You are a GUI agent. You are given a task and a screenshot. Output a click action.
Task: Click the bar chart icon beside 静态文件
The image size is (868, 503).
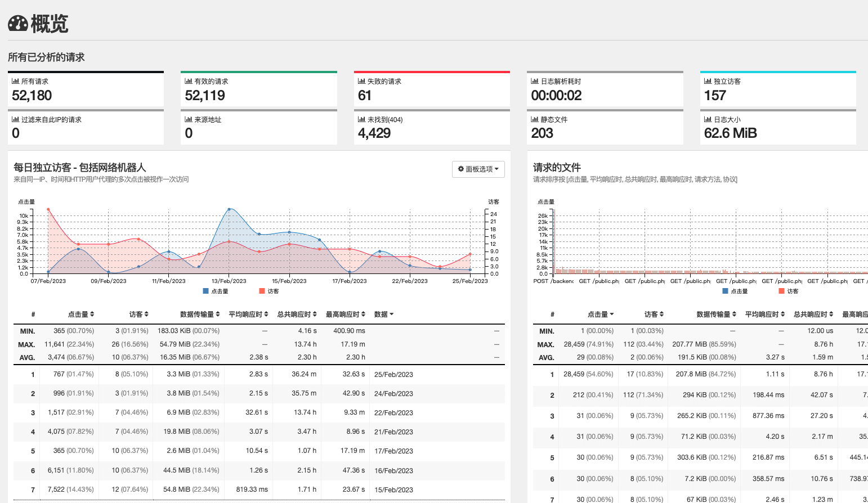pyautogui.click(x=535, y=119)
